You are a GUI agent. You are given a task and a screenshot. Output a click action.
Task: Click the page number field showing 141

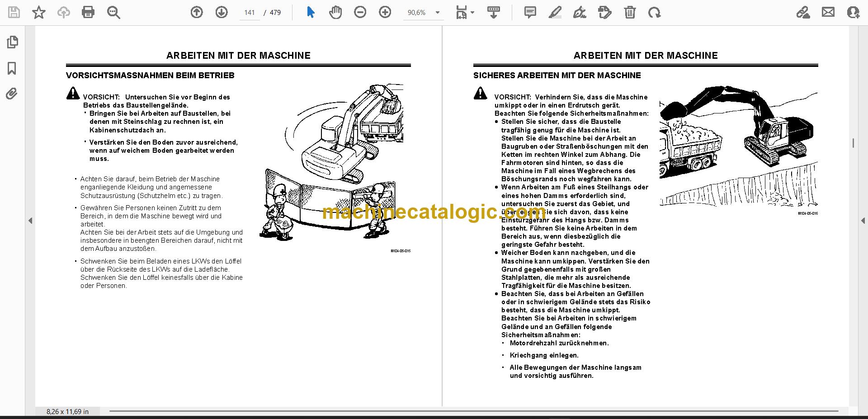[250, 13]
